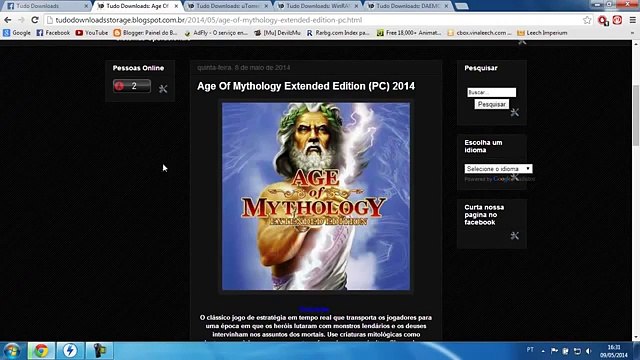The height and width of the screenshot is (360, 640).
Task: Open the Leech Imperium bookmark
Action: 542,33
